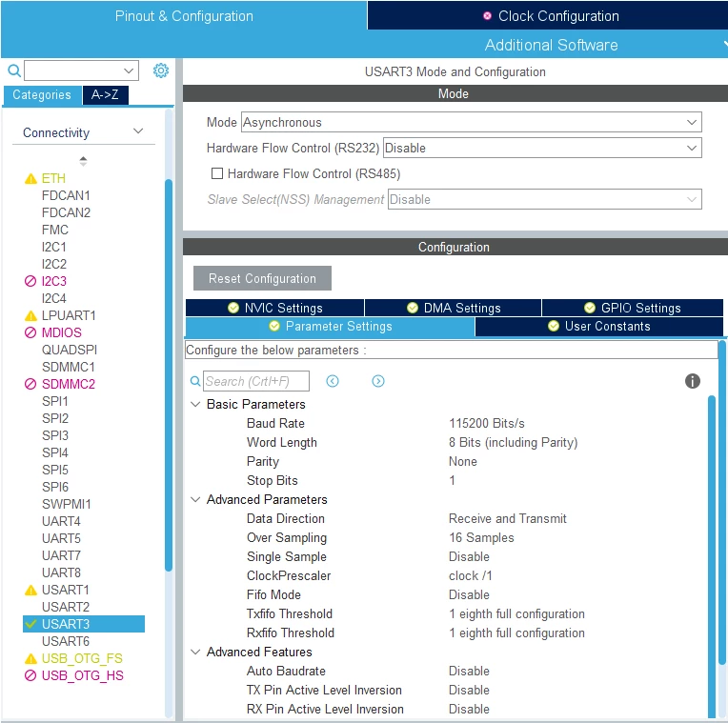Select I2C1 in the peripheral list
This screenshot has width=728, height=723.
point(54,248)
